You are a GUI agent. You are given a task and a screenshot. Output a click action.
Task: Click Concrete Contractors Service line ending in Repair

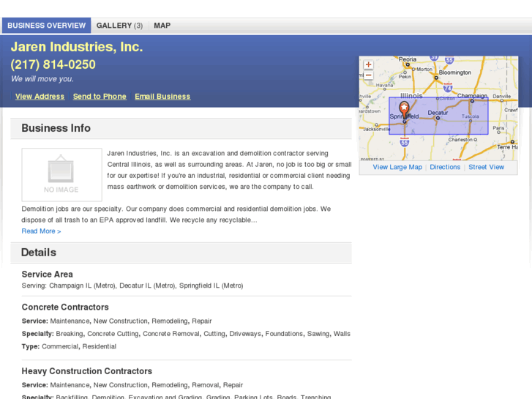(x=116, y=321)
